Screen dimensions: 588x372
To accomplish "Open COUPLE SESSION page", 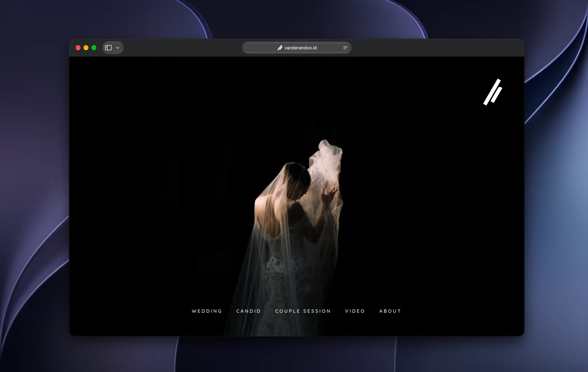I will (303, 311).
